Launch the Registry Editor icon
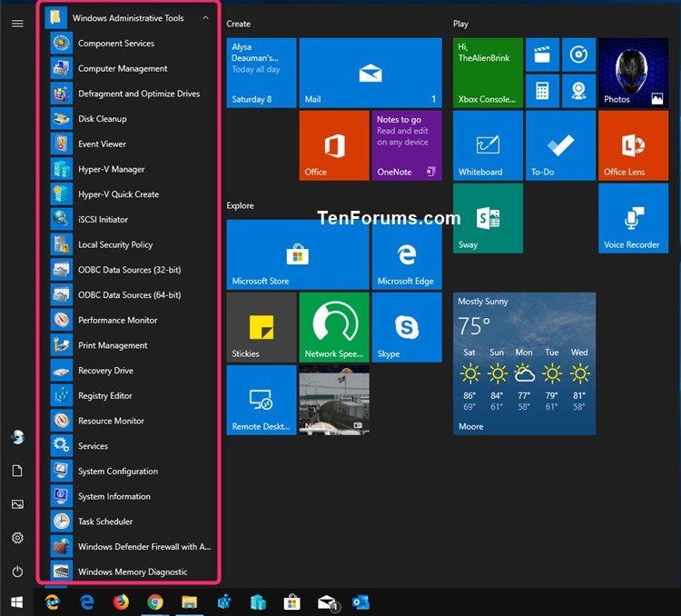Screen dimensions: 681x616 pos(61,395)
